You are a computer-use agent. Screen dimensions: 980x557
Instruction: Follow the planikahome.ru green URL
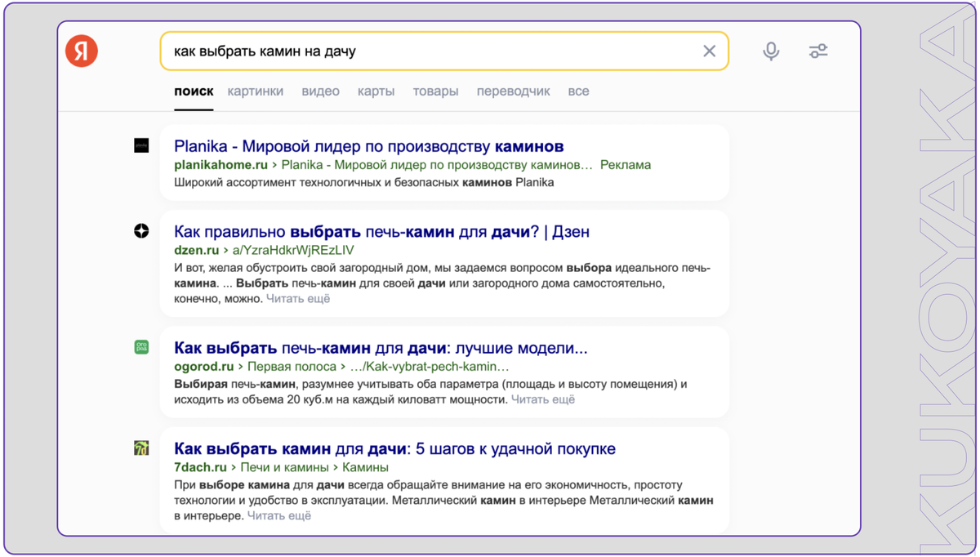220,165
